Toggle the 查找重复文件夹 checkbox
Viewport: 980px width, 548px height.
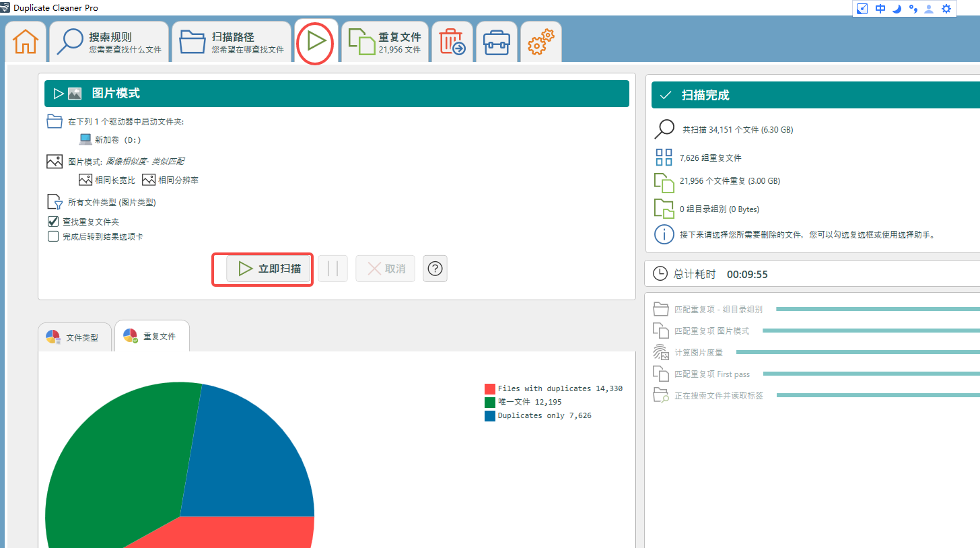(53, 221)
